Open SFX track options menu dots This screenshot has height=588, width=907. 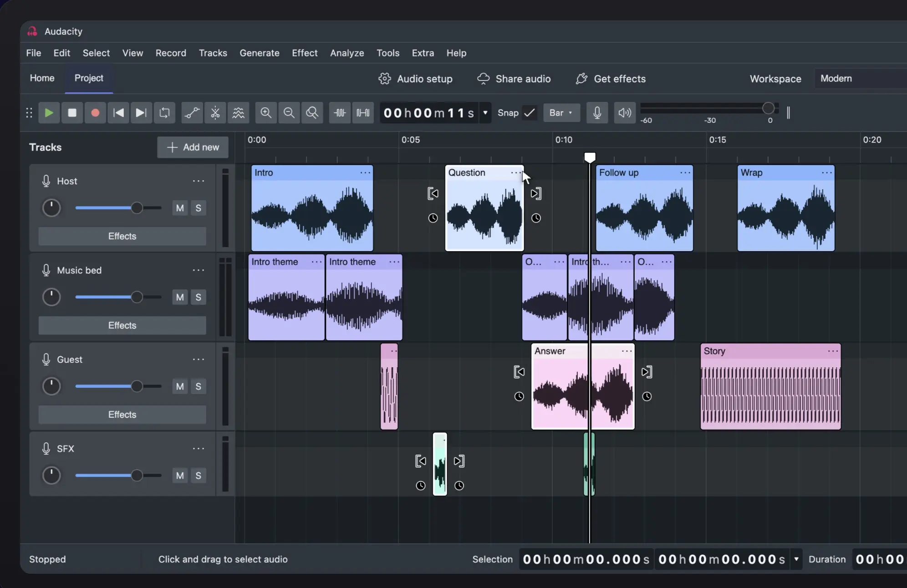(x=199, y=449)
